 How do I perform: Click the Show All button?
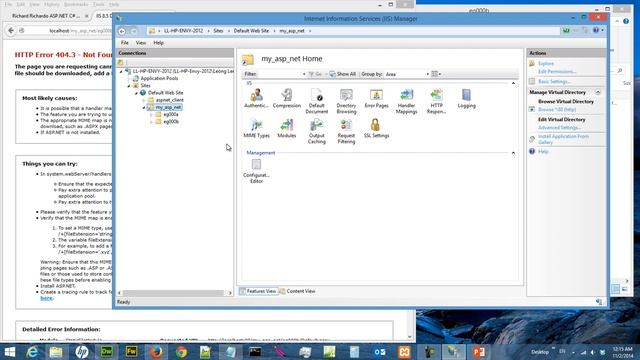point(343,74)
